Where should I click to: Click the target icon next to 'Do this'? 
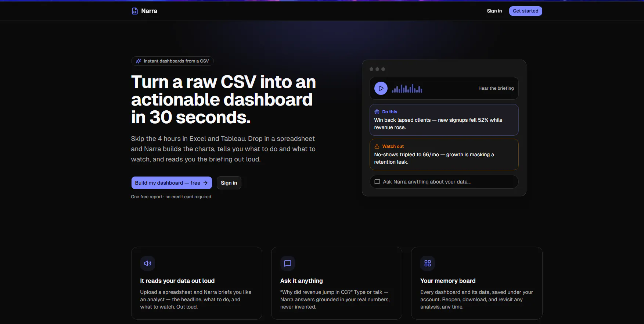coord(377,112)
